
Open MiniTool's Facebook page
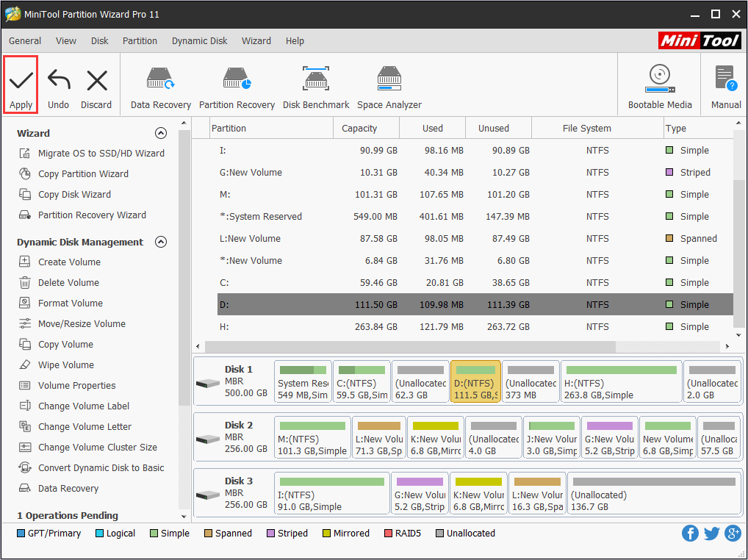pos(690,533)
